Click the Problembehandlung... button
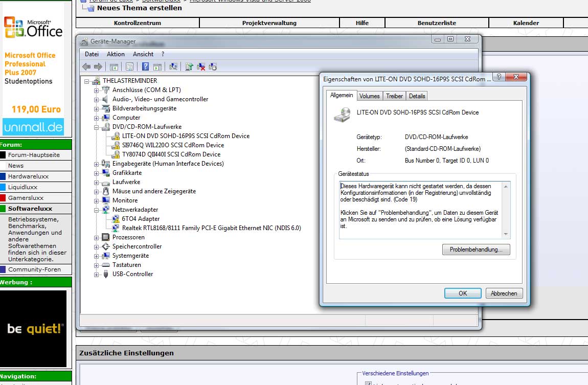The image size is (588, 385). click(x=476, y=250)
